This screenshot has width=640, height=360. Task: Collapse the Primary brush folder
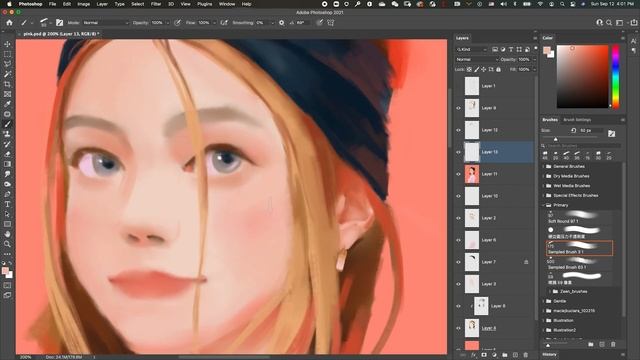(544, 205)
